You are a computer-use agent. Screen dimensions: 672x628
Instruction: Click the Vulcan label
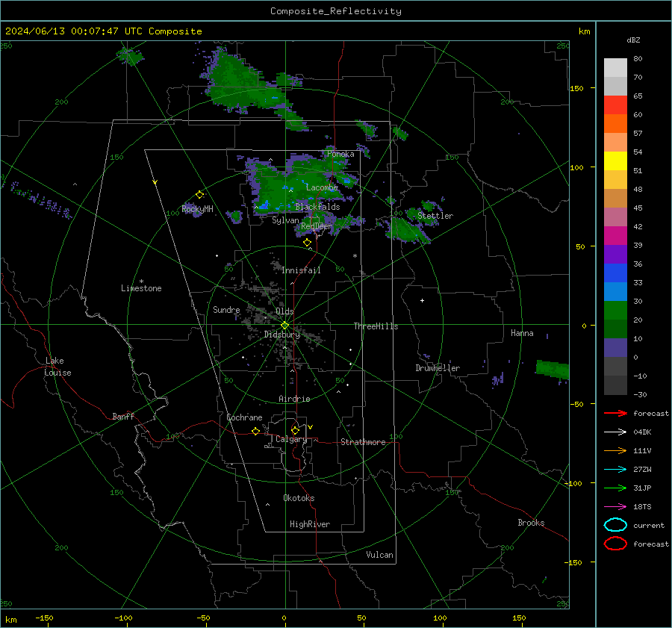(x=379, y=555)
